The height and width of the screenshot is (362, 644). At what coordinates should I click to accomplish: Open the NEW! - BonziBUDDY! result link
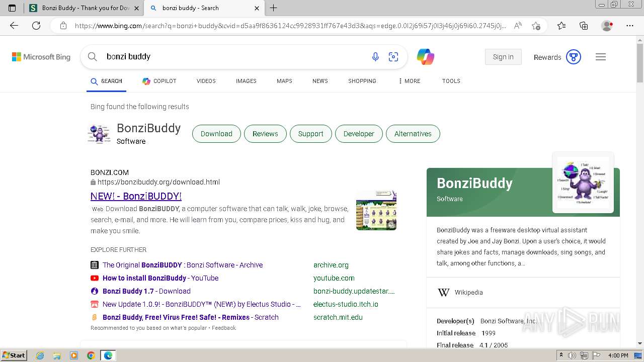tap(136, 196)
